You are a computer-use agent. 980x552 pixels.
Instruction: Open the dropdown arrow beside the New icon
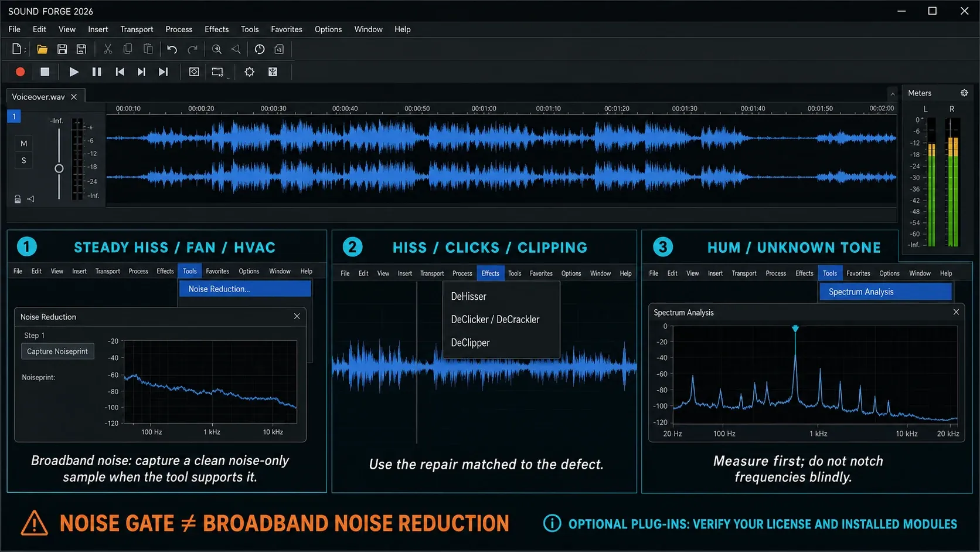tap(25, 50)
